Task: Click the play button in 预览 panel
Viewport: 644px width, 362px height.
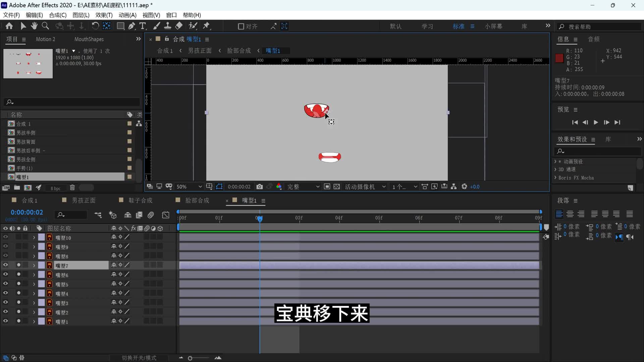Action: tap(596, 122)
